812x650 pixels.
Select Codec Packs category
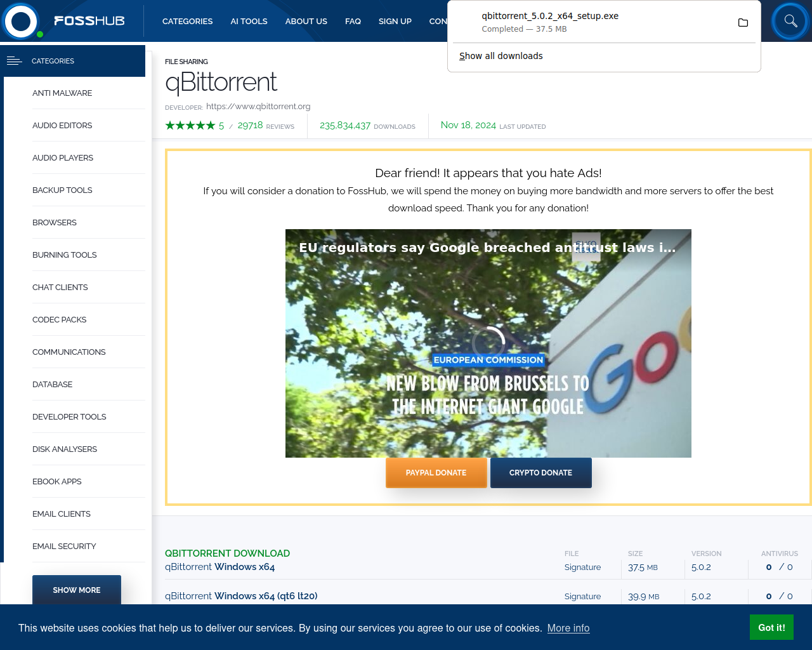point(59,319)
